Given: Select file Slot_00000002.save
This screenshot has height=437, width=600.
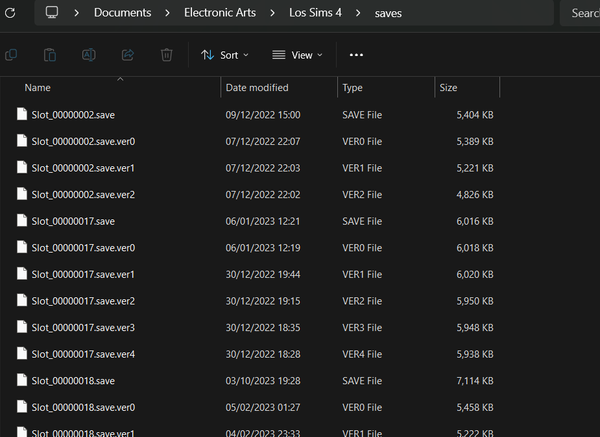Looking at the screenshot, I should tap(73, 115).
